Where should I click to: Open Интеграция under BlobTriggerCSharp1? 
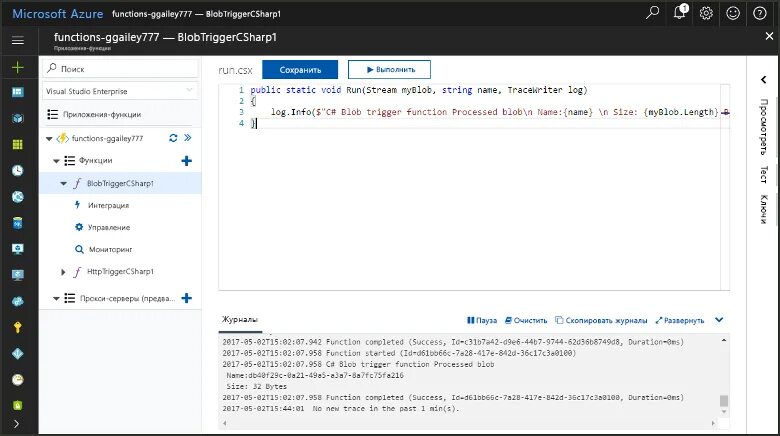coord(108,205)
